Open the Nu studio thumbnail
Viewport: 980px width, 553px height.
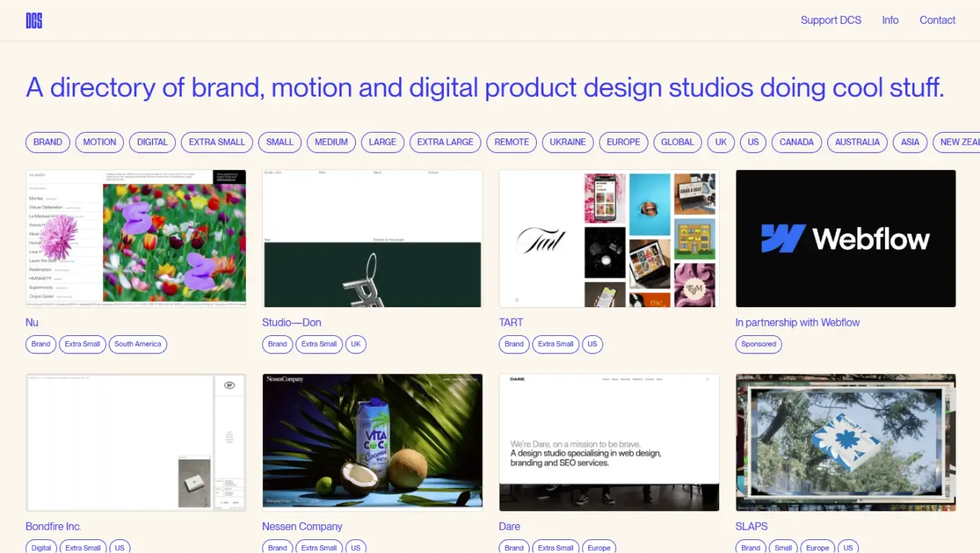(135, 239)
